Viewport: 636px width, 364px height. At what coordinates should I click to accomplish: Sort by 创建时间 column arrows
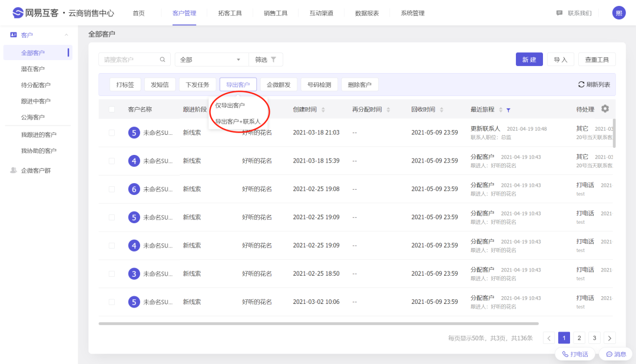coord(323,110)
